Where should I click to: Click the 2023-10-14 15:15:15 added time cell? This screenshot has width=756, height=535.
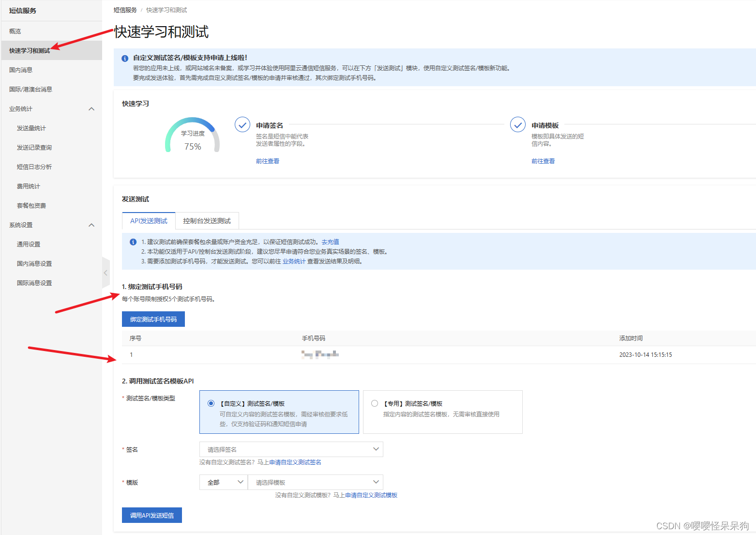point(646,355)
